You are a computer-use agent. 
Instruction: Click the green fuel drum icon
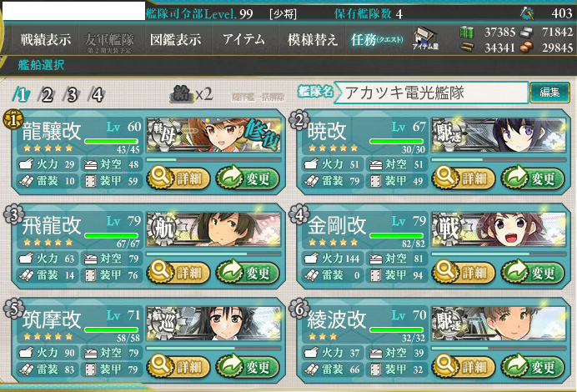(466, 33)
